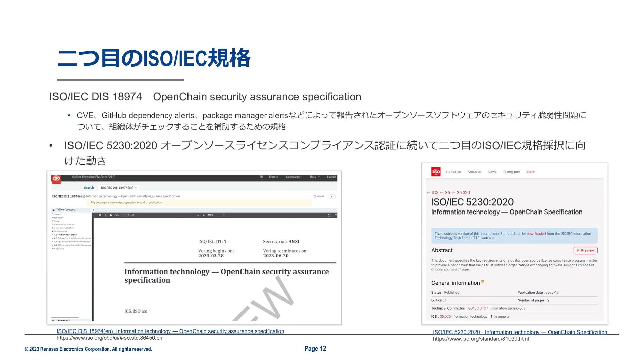This screenshot has height=362, width=644.
Task: Toggle fullscreen presentation mode icon
Action: tap(329, 215)
